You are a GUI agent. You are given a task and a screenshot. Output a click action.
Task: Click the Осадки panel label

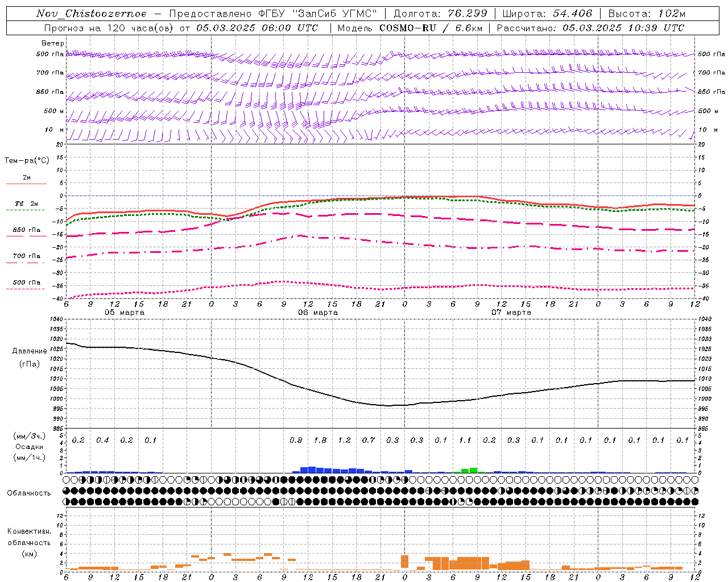pyautogui.click(x=30, y=447)
